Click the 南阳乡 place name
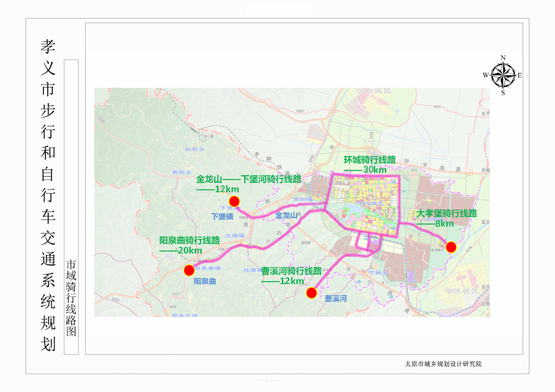 tap(182, 172)
